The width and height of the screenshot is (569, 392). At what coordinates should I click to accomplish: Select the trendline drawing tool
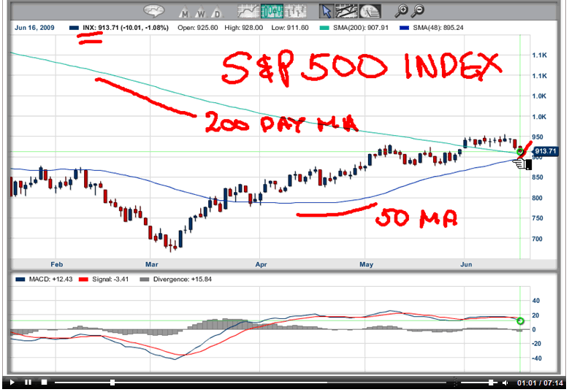(x=346, y=12)
